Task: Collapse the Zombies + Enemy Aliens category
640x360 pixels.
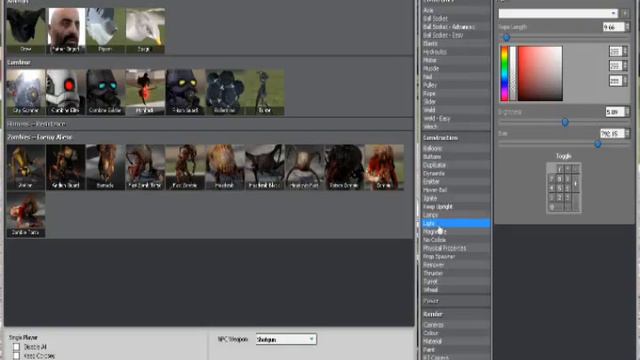Action: click(x=209, y=137)
